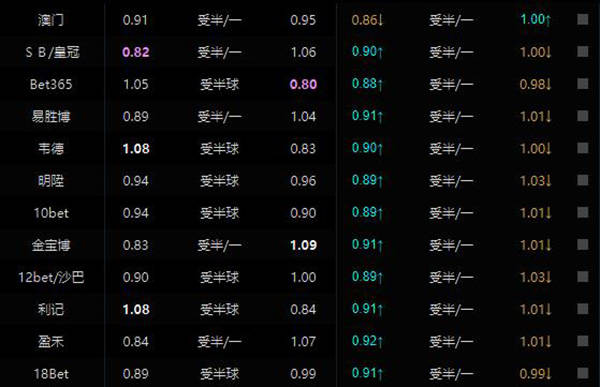
Task: Click the purple 0.82 odds for S B/皇冠
Action: point(135,52)
